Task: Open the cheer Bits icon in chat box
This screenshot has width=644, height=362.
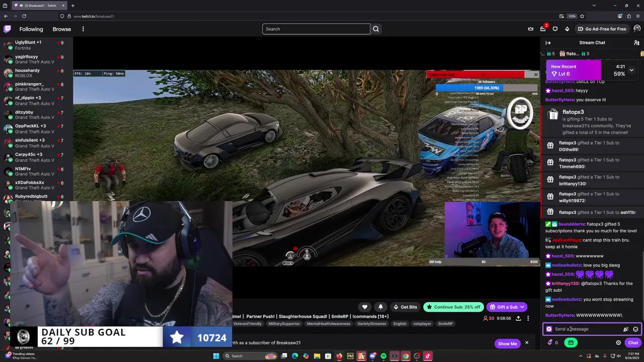Action: (x=626, y=329)
